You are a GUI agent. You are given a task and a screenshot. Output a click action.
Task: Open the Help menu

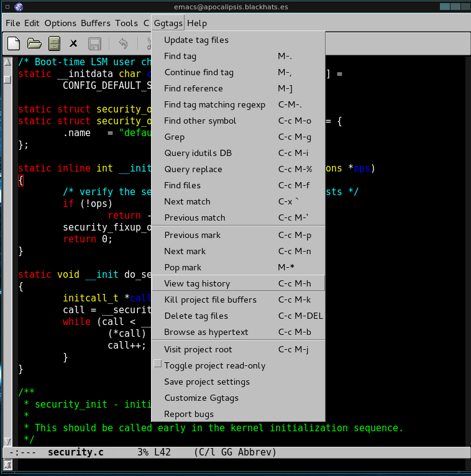click(x=196, y=24)
